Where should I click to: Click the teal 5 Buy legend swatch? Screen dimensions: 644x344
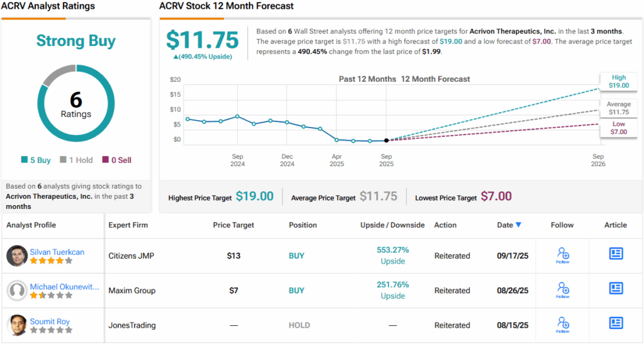point(23,160)
